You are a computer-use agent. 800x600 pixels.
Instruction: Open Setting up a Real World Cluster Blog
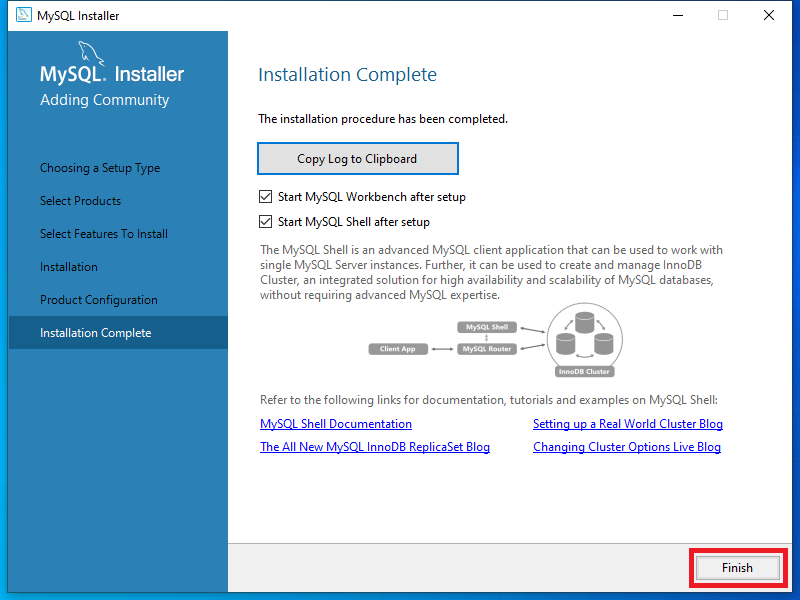[628, 424]
